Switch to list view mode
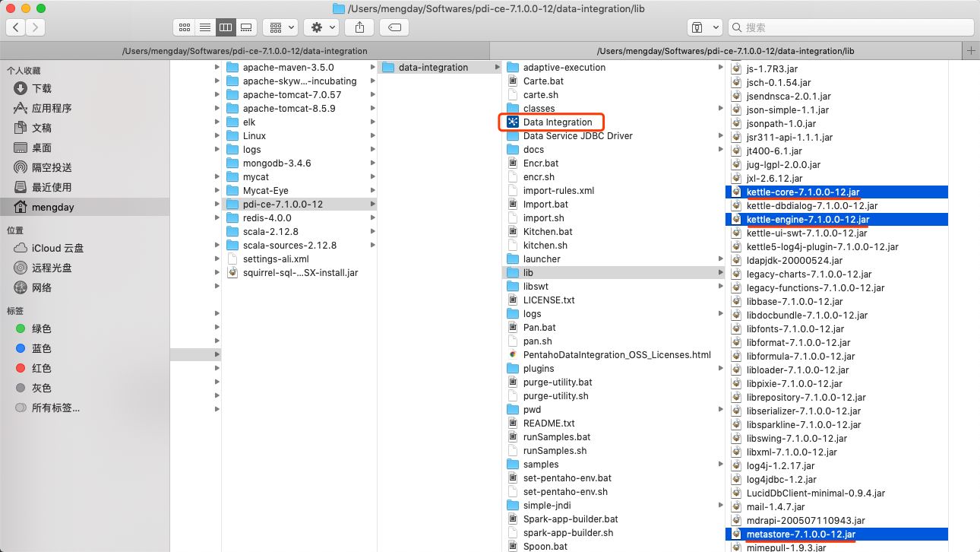This screenshot has width=980, height=552. pyautogui.click(x=204, y=27)
